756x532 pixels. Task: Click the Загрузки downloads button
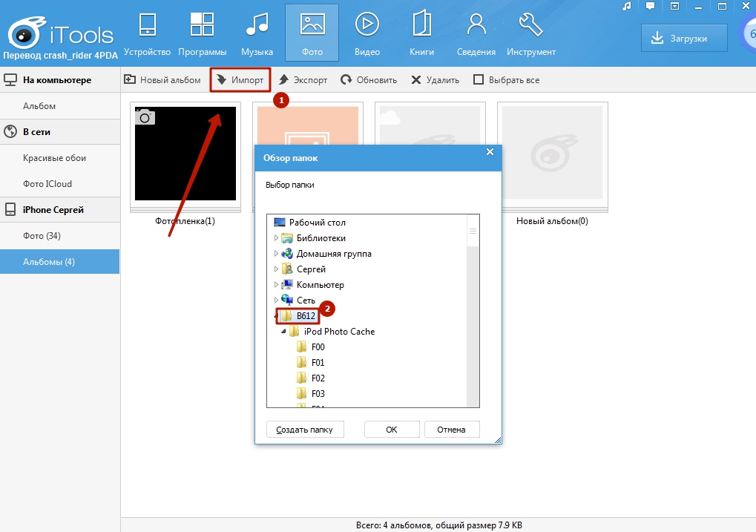(x=684, y=38)
